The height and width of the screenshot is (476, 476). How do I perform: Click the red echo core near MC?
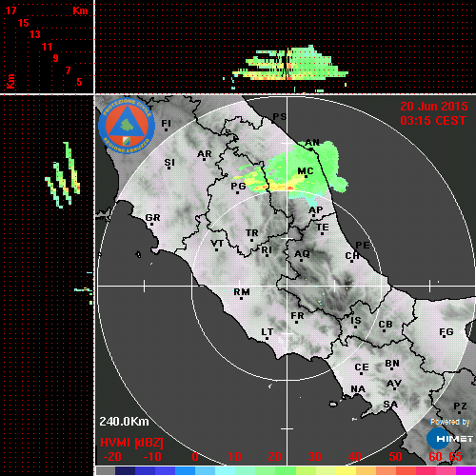pos(290,188)
